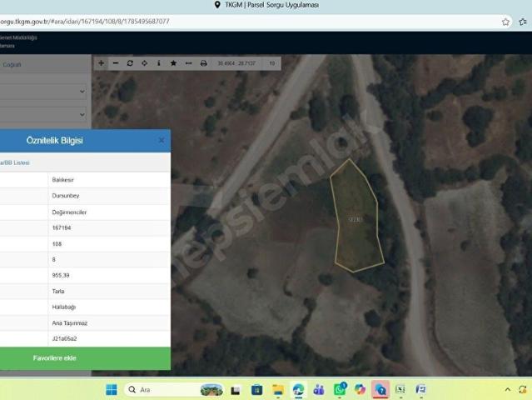Select the J21a05a2 sheet value
The height and width of the screenshot is (400, 532).
64,339
